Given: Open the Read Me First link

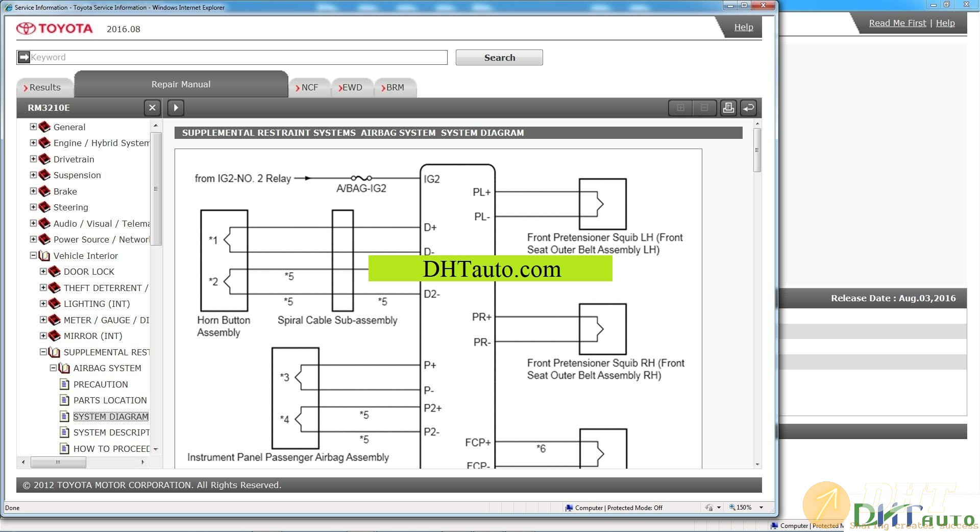Looking at the screenshot, I should 897,23.
